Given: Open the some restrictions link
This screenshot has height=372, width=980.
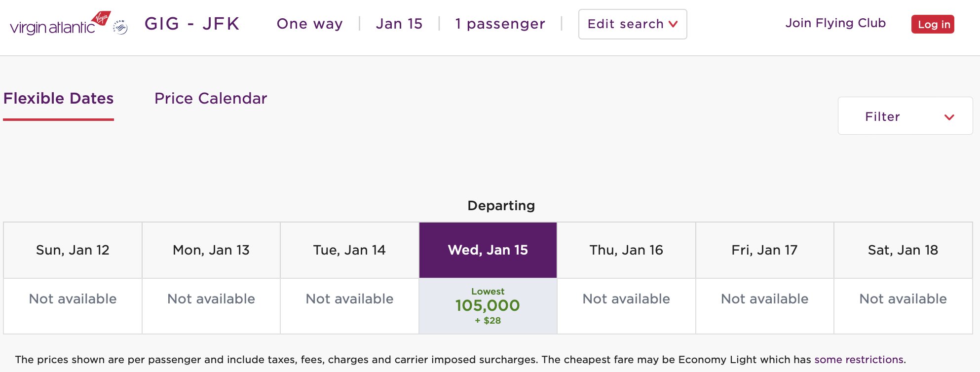Looking at the screenshot, I should coord(859,360).
